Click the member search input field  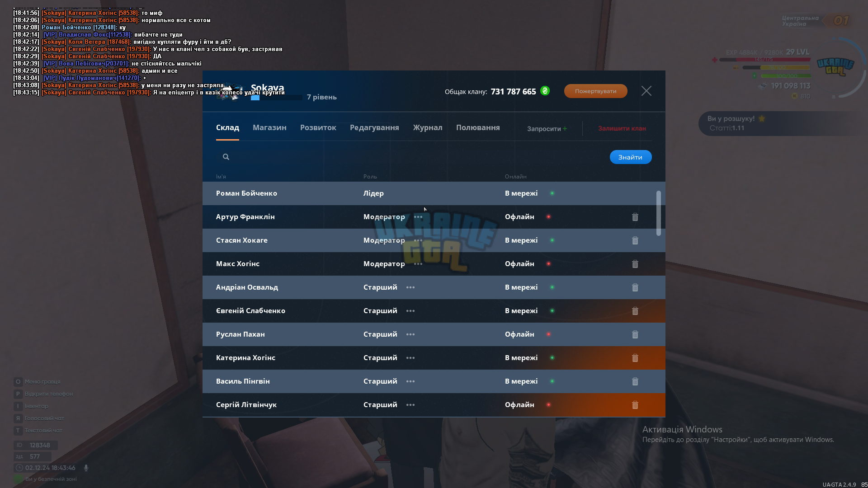416,157
